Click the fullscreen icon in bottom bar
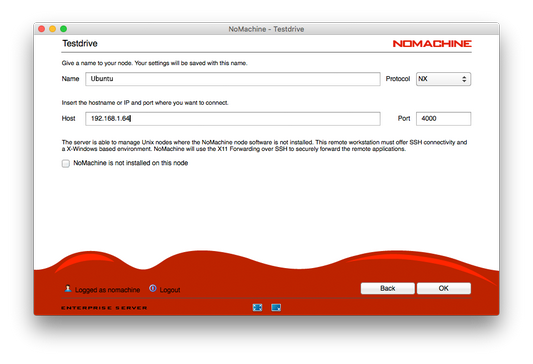This screenshot has width=533, height=364. (x=258, y=307)
